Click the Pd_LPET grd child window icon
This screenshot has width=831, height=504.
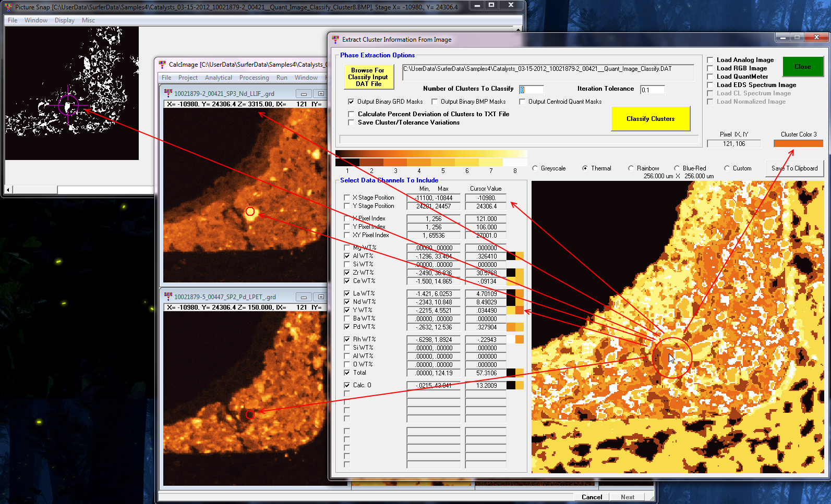click(x=168, y=297)
